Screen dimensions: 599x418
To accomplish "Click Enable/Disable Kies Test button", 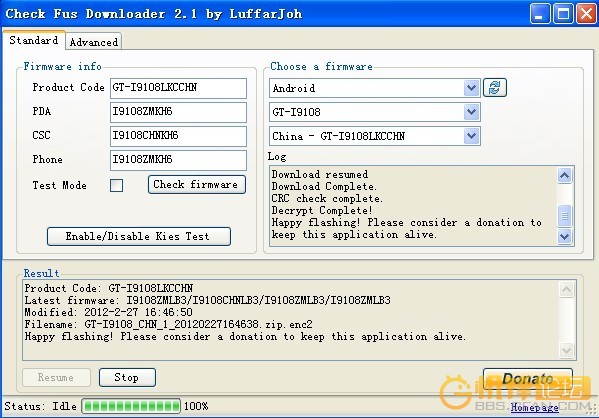I will (x=138, y=237).
